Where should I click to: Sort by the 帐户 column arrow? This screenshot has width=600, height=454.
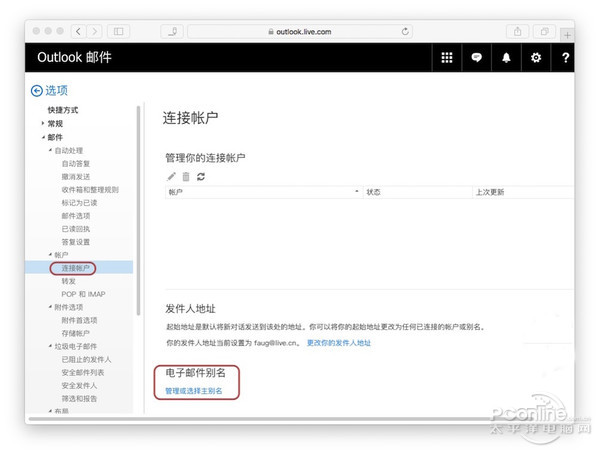click(357, 191)
